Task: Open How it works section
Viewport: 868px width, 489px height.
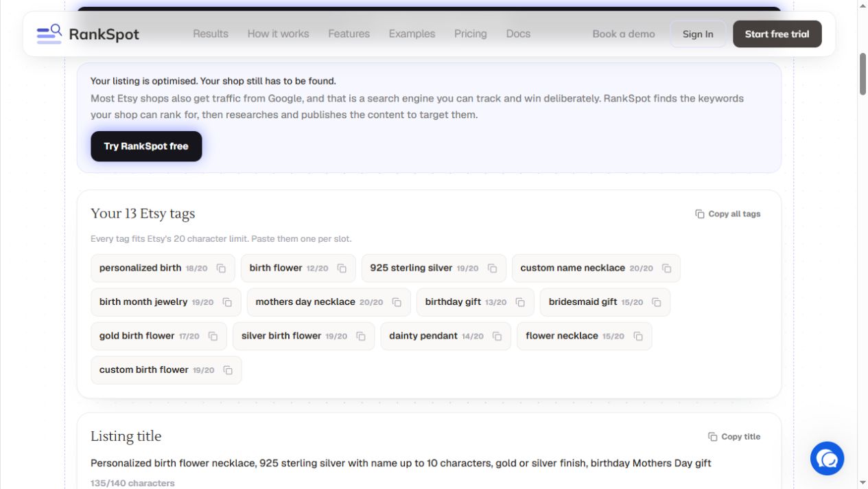Action: 278,34
